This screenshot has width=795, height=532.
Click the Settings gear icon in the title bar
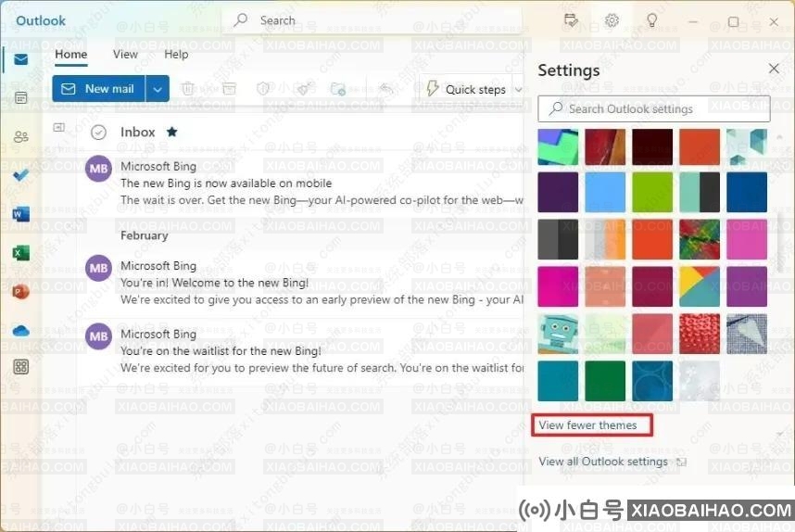[612, 20]
